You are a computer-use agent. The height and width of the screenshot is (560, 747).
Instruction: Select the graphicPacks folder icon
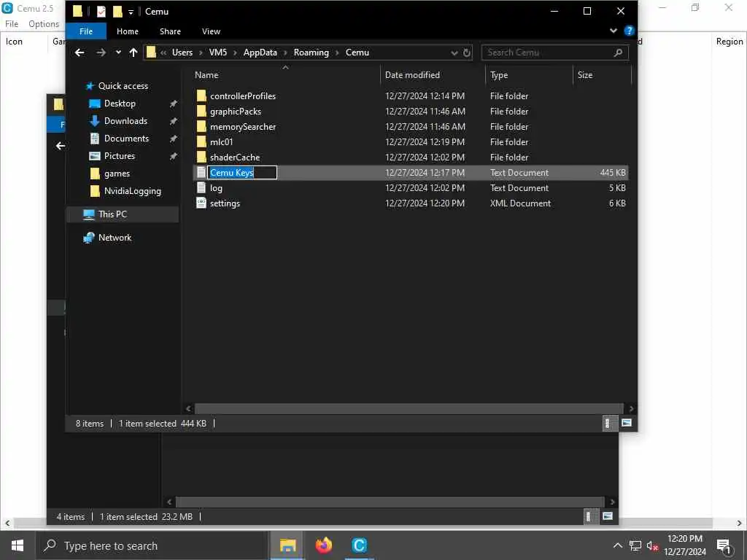pyautogui.click(x=201, y=111)
